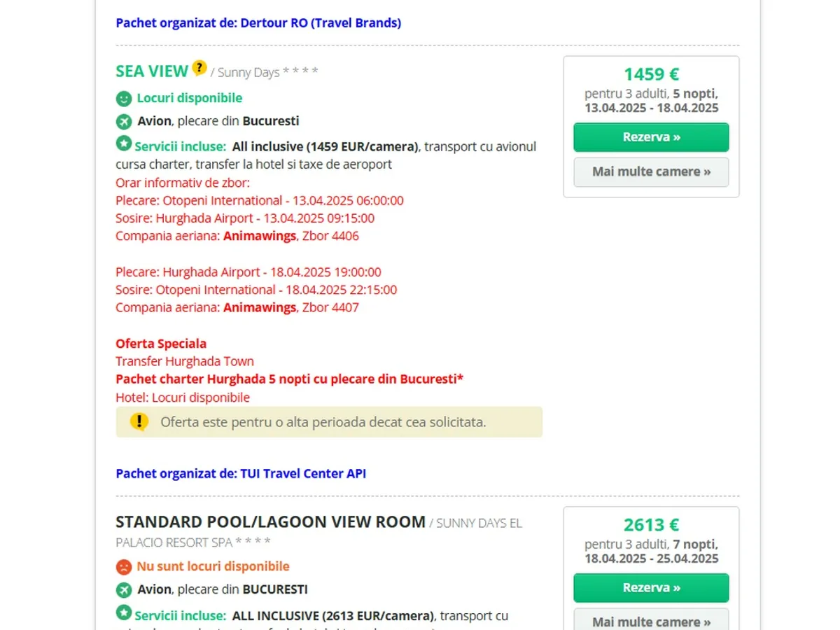Click the green star icon beside ALL INCLUSIVE (2613 EUR/camera)

124,613
